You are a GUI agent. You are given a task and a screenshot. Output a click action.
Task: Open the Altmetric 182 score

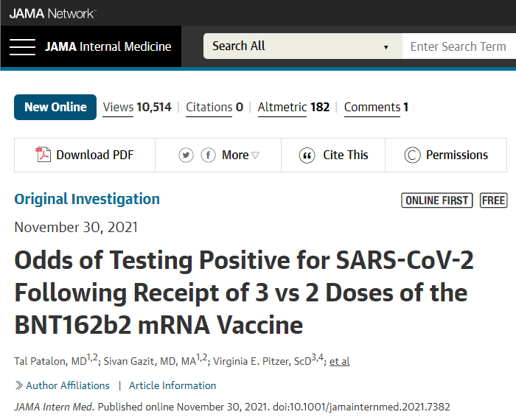293,107
